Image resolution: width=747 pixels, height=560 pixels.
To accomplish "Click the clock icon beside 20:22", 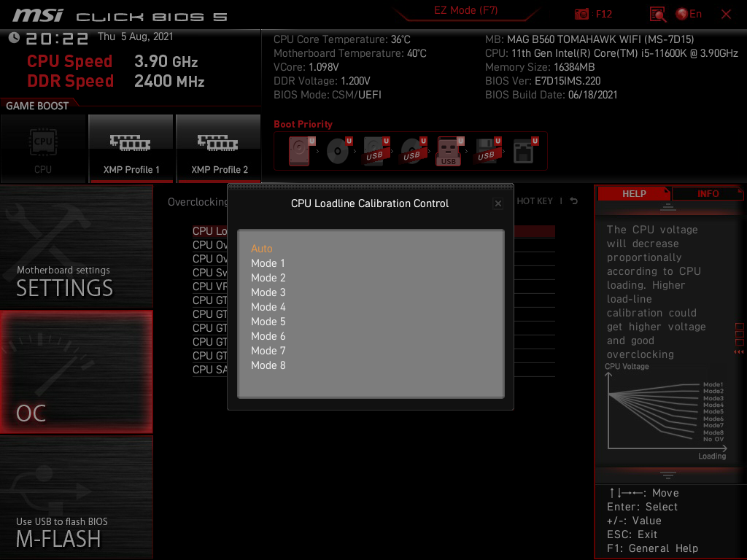I will coord(14,37).
